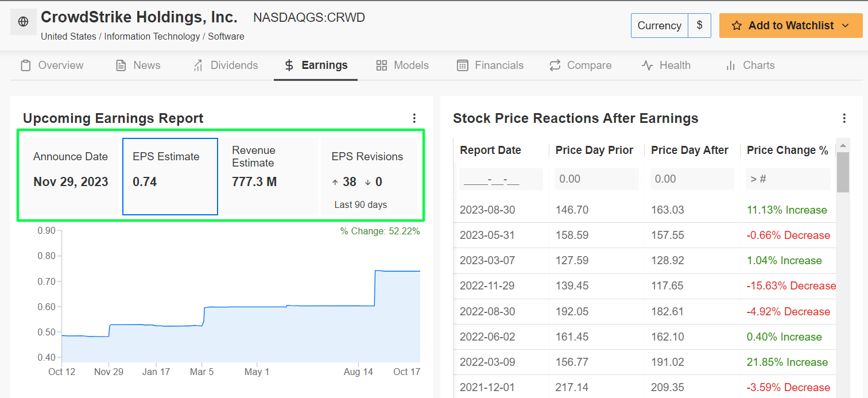This screenshot has width=868, height=398.
Task: Click the NASDAQGS:CRWD ticker text
Action: pyautogui.click(x=309, y=18)
